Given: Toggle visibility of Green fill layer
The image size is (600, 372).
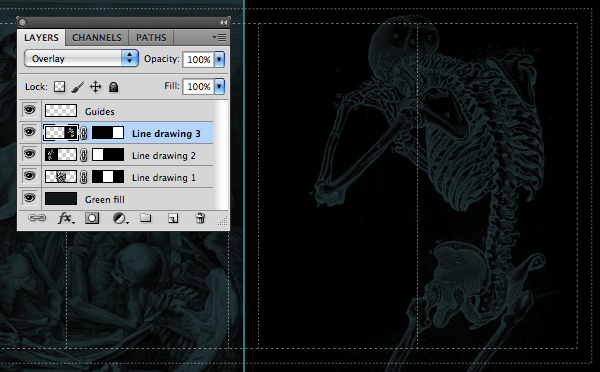Looking at the screenshot, I should pos(29,198).
